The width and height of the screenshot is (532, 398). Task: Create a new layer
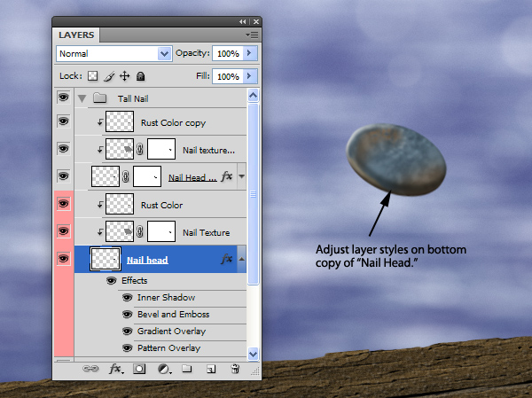click(x=211, y=369)
